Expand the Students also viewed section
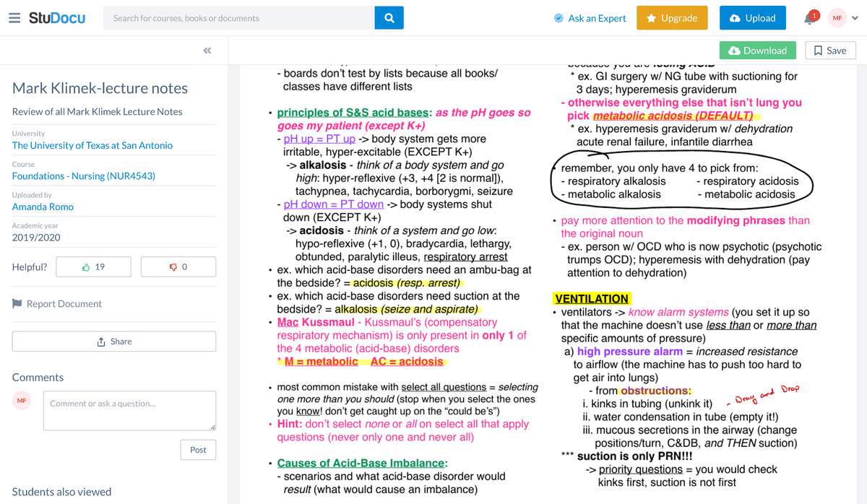The height and width of the screenshot is (504, 867). [61, 492]
